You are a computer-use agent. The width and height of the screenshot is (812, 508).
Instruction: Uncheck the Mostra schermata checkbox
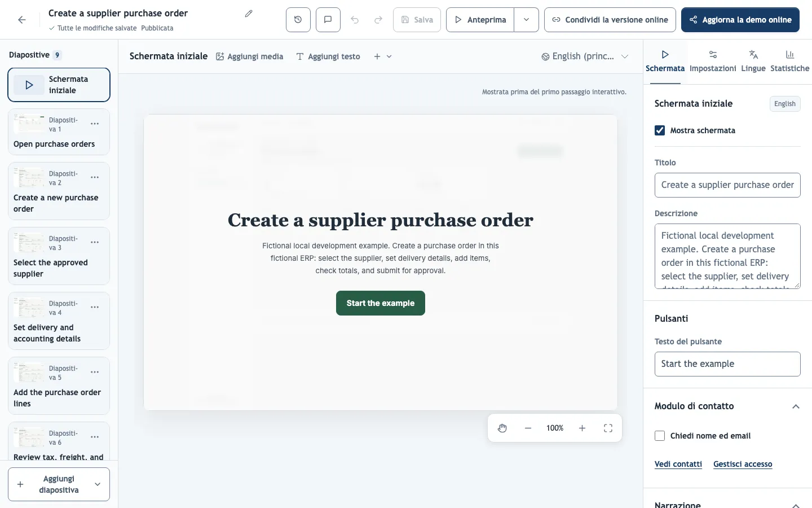[x=660, y=130]
